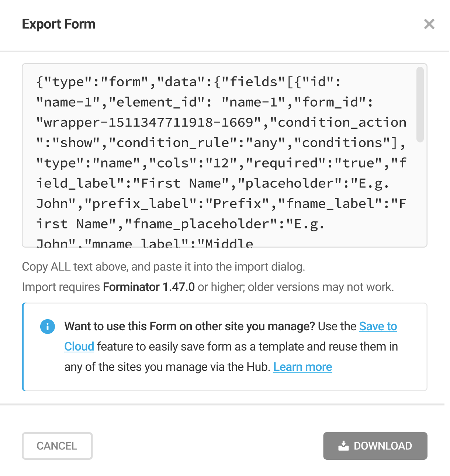Viewport: 450px width, 476px height.
Task: Click the download arrow icon on the Download button
Action: click(x=343, y=446)
